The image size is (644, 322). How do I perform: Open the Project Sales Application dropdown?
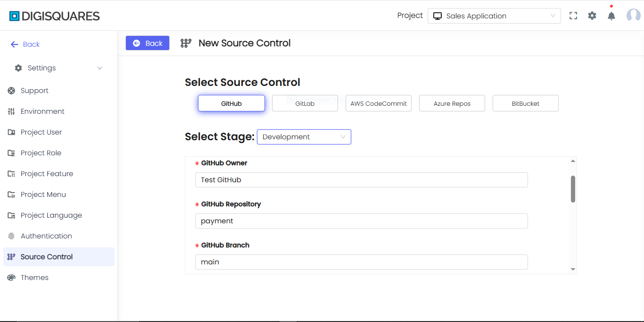click(494, 16)
